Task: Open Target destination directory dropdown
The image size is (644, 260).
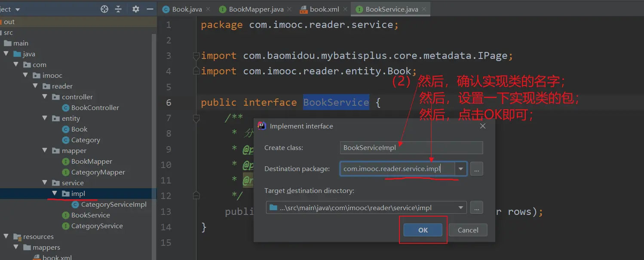Action: point(461,208)
